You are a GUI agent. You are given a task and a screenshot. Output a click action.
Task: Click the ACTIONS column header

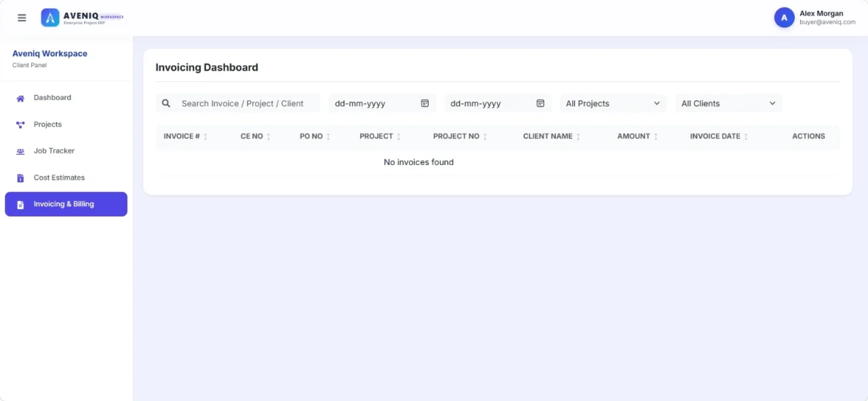point(808,136)
